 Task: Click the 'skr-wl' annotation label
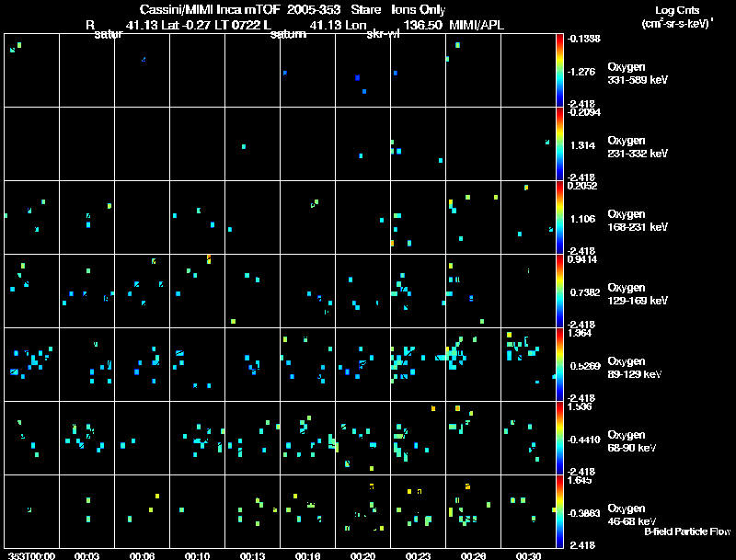point(383,34)
